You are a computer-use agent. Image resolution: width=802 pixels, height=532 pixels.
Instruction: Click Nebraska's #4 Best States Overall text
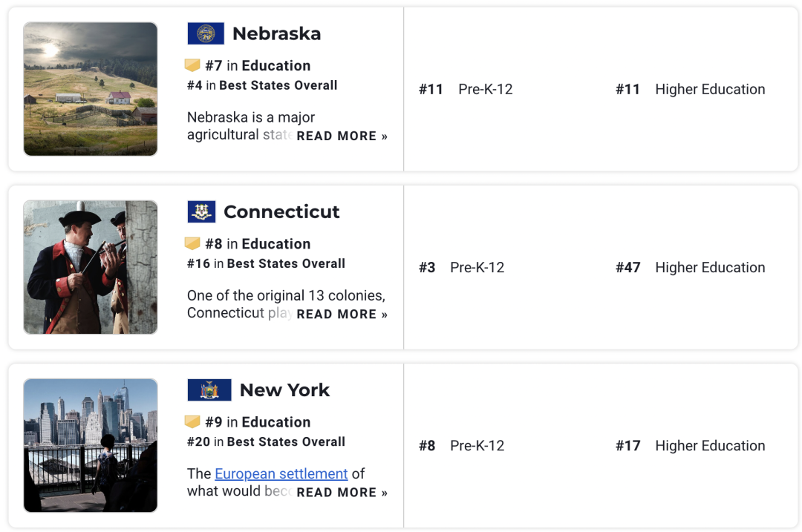click(262, 85)
